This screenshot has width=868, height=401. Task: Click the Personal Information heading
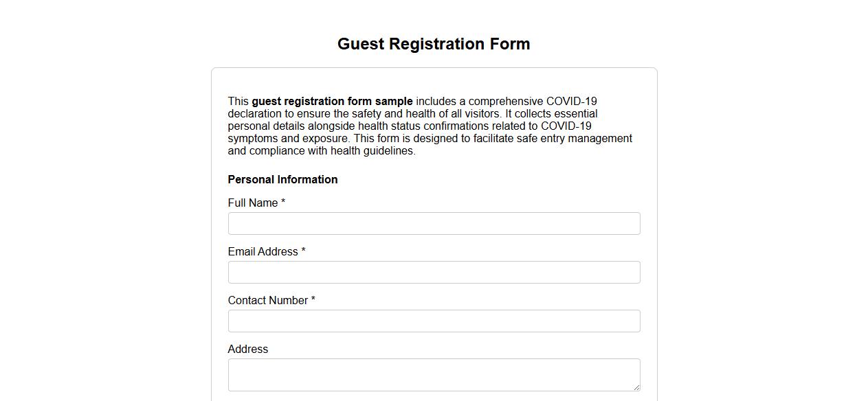282,179
